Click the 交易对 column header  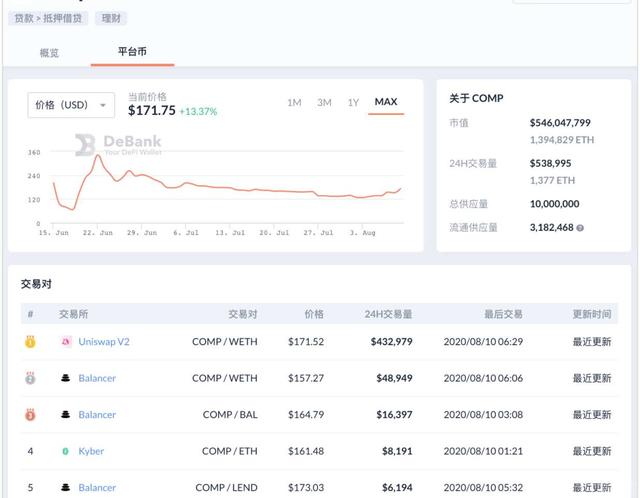(243, 314)
